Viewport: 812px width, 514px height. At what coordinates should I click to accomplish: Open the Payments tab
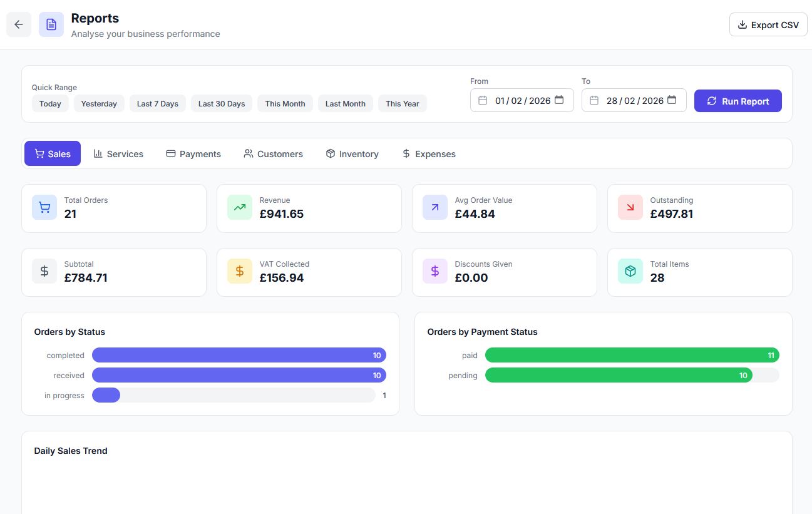pos(193,153)
